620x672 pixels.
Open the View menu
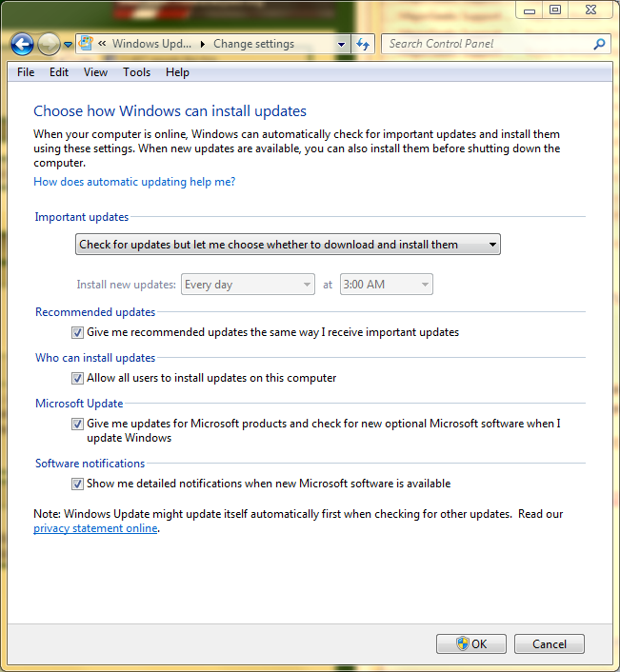click(x=95, y=72)
